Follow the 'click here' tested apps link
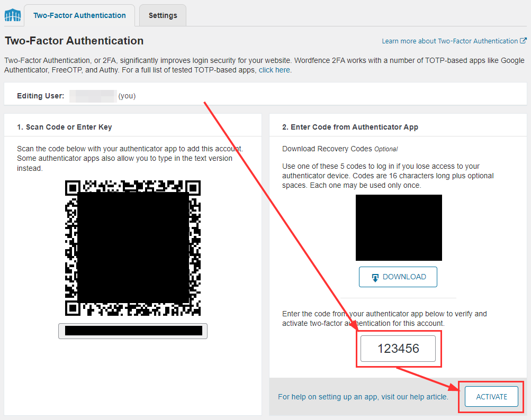Screen dimensions: 531x420 click(274, 70)
